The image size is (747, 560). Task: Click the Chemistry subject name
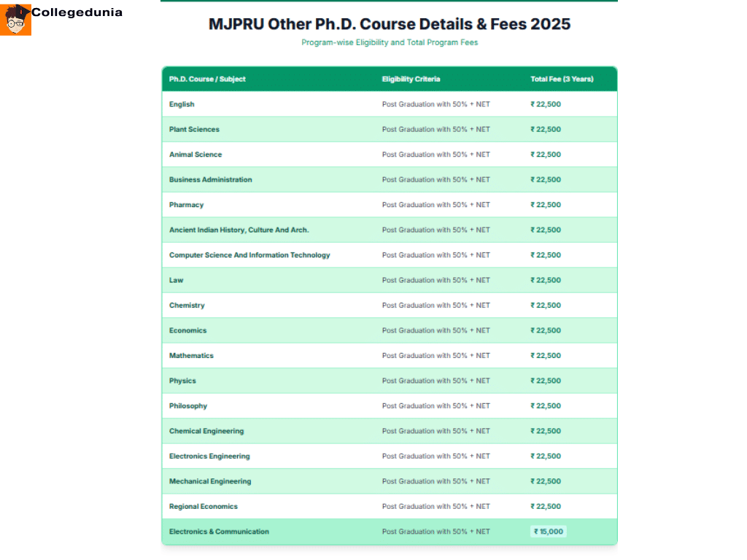point(187,306)
